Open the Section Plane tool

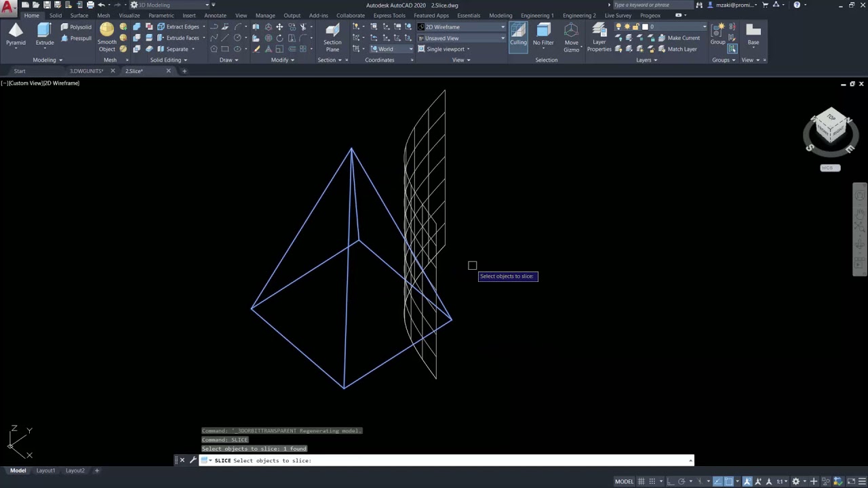[x=332, y=37]
